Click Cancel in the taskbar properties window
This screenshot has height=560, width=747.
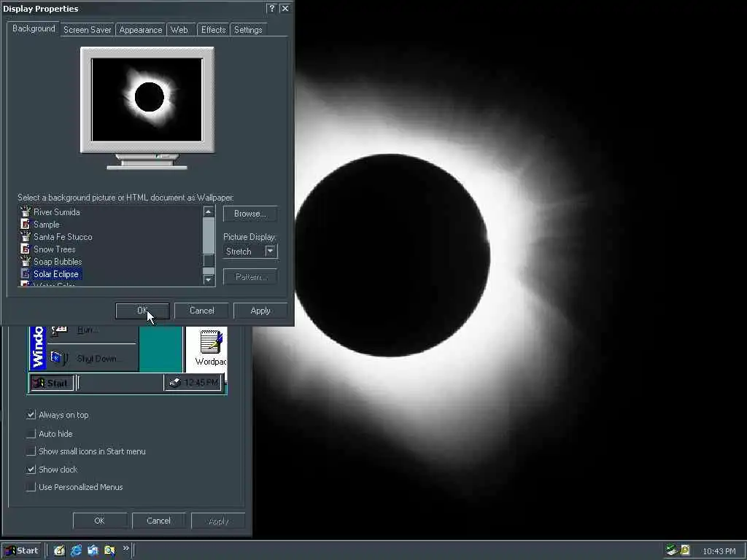[158, 521]
